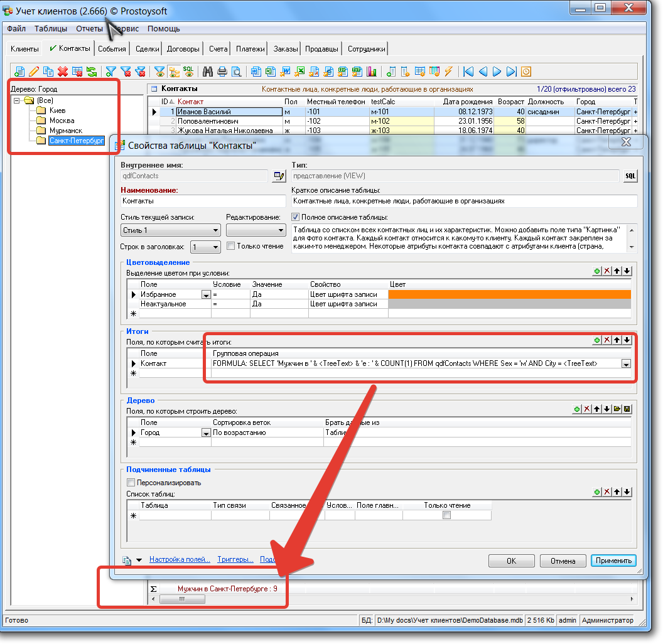Image resolution: width=663 pixels, height=644 pixels.
Task: Enable the Только чтение checkbox under Редактирование
Action: tap(230, 246)
